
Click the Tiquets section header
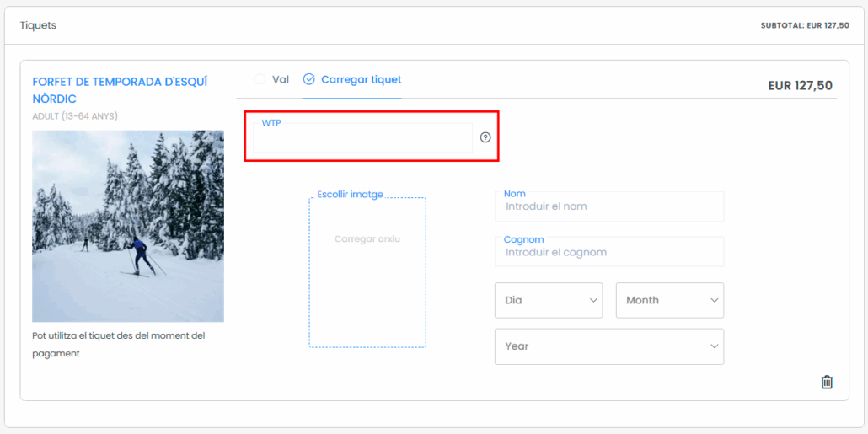[x=38, y=25]
